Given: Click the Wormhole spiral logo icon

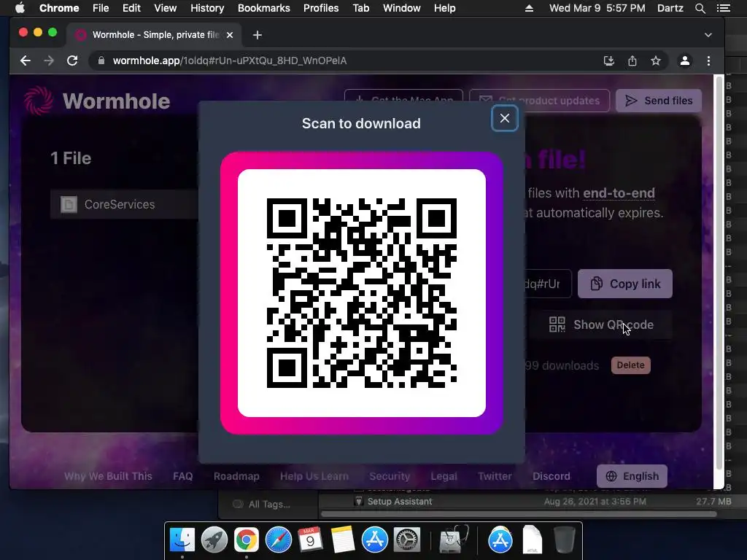Looking at the screenshot, I should tap(38, 101).
